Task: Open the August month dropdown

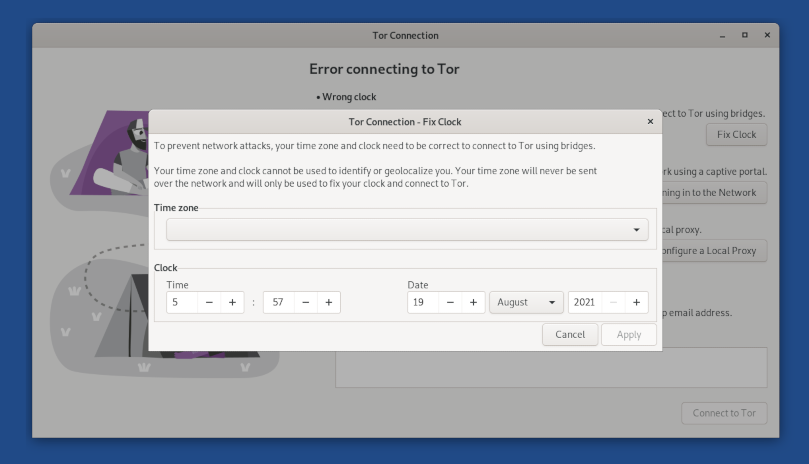Action: tap(526, 302)
